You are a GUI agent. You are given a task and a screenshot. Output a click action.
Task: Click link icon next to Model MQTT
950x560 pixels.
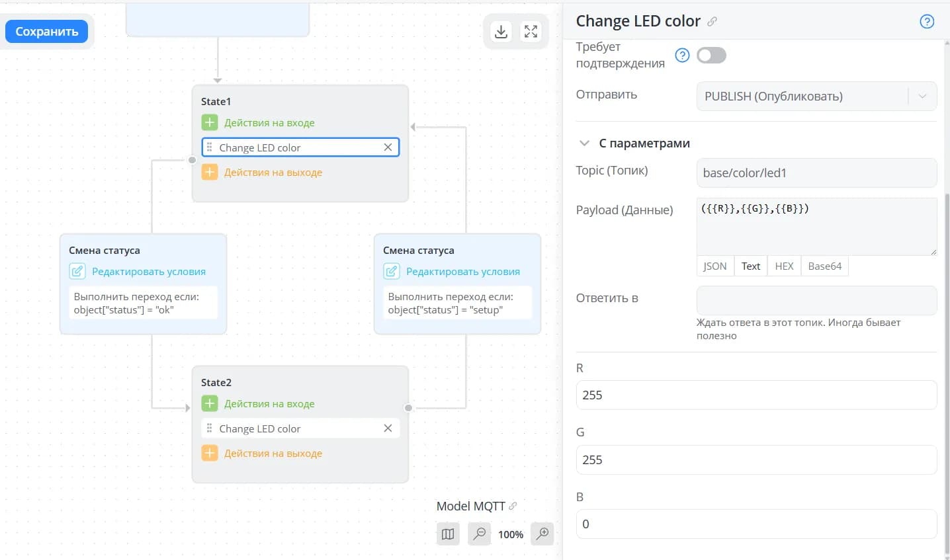[x=513, y=506]
